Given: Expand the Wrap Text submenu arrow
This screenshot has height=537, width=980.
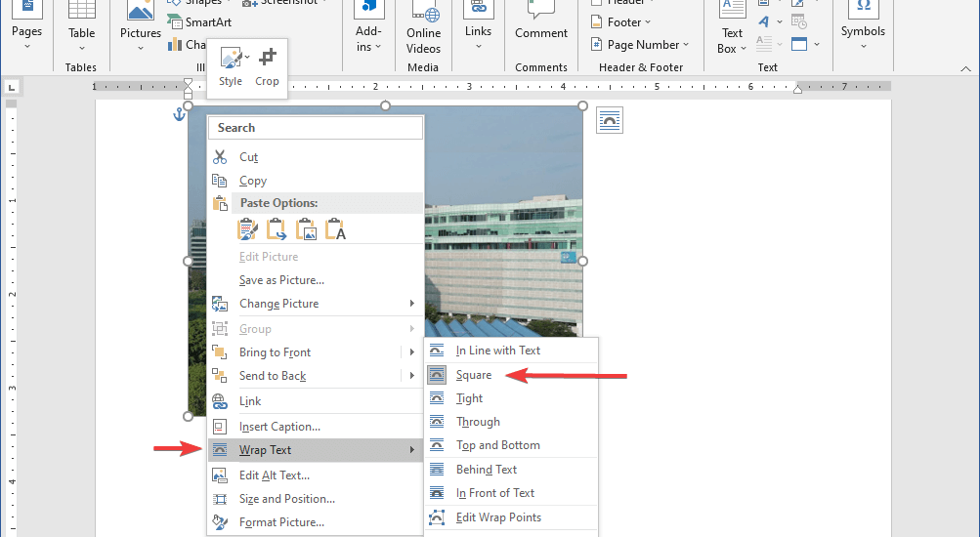Looking at the screenshot, I should (x=412, y=449).
